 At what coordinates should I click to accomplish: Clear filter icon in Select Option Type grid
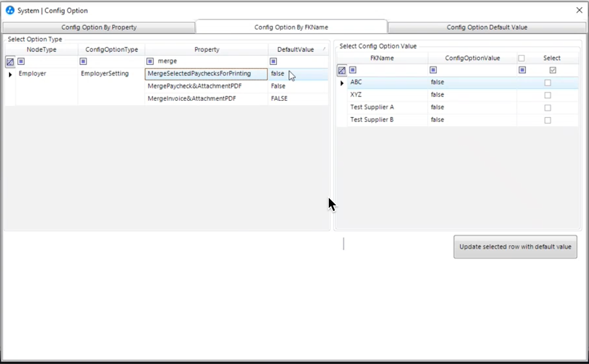(10, 61)
